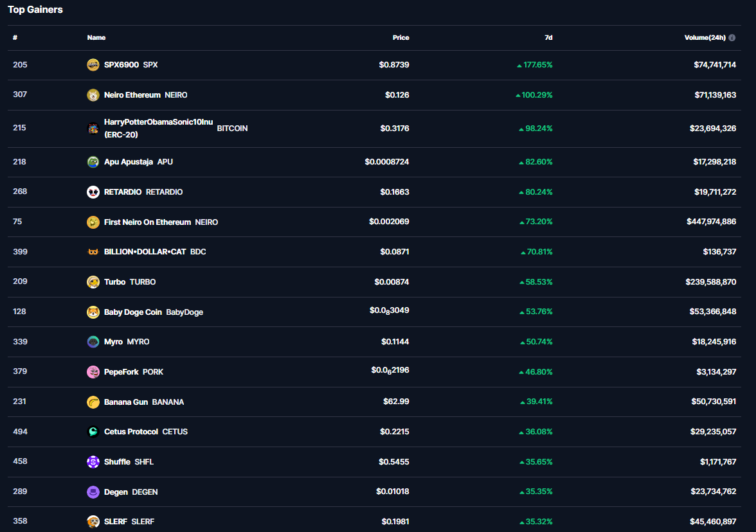Click the Cetus Protocol logo icon
The height and width of the screenshot is (532, 756).
click(x=93, y=432)
